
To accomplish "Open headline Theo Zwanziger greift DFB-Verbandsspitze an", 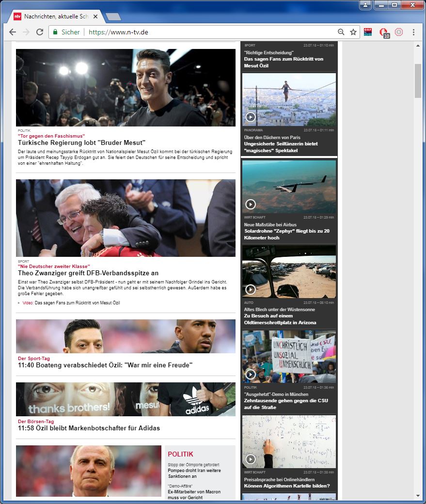I will click(88, 273).
